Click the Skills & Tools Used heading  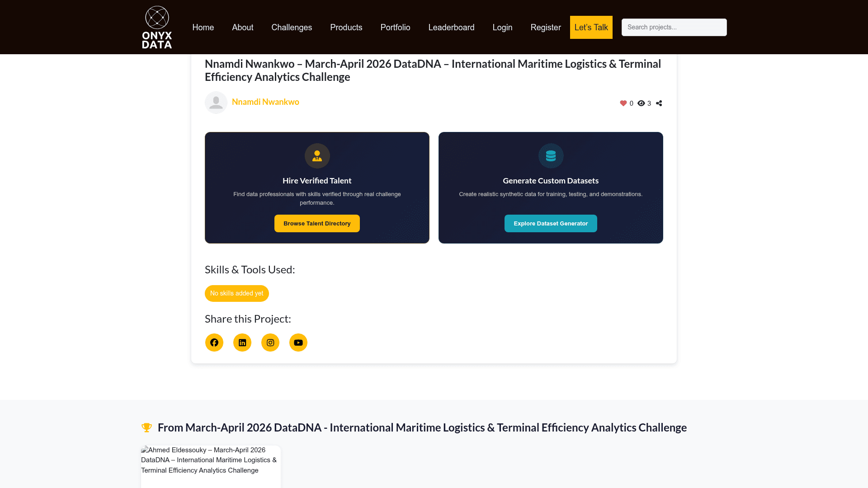click(x=250, y=270)
